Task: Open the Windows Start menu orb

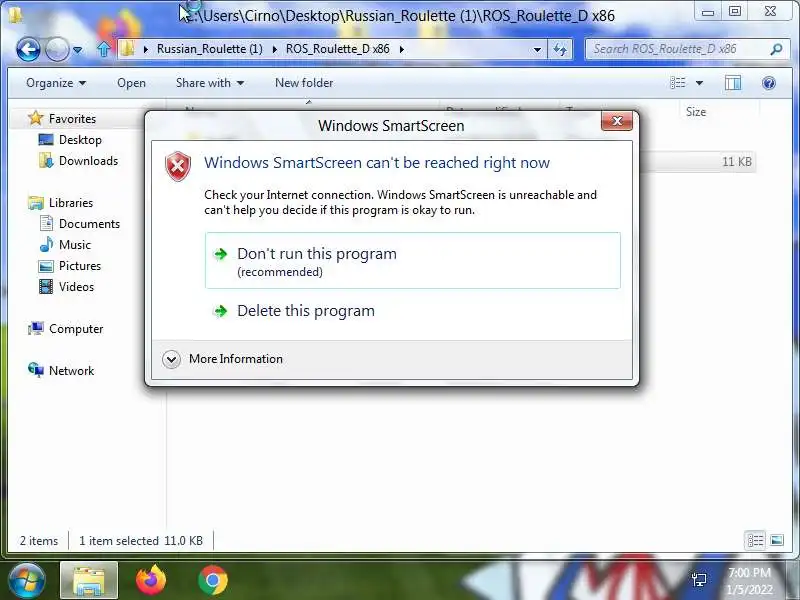Action: [x=26, y=580]
